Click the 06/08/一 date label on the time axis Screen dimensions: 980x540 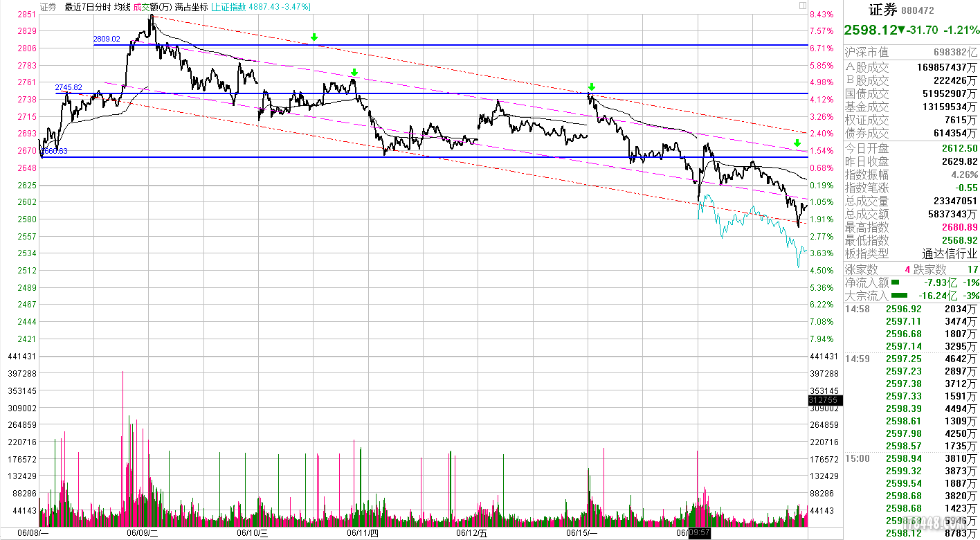coord(32,533)
